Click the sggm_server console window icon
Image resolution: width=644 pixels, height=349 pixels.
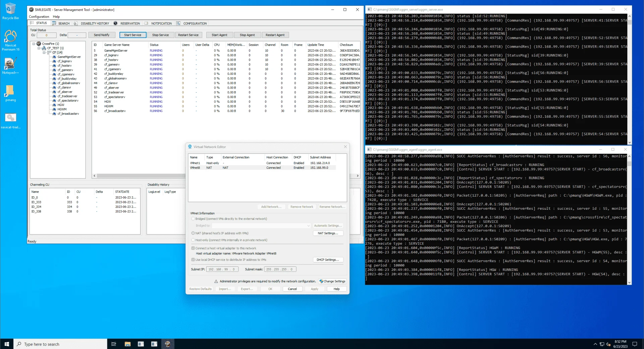pyautogui.click(x=369, y=9)
